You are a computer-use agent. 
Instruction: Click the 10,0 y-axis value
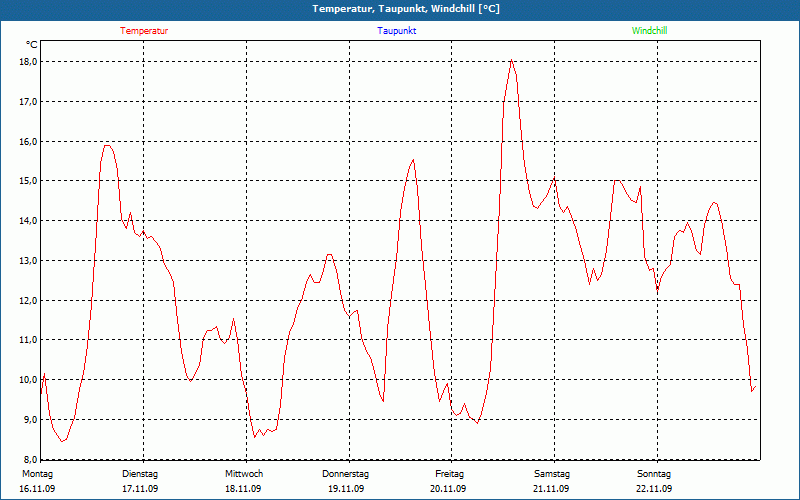(29, 380)
